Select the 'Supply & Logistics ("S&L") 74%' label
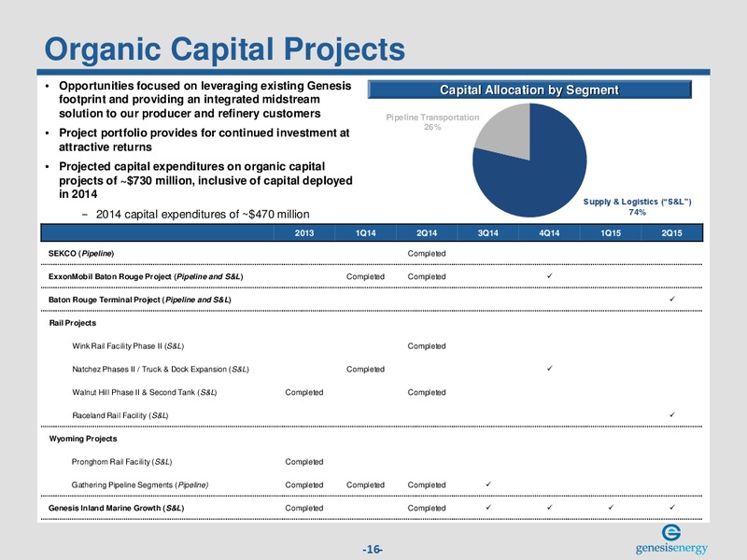This screenshot has height=560, width=747. (637, 206)
